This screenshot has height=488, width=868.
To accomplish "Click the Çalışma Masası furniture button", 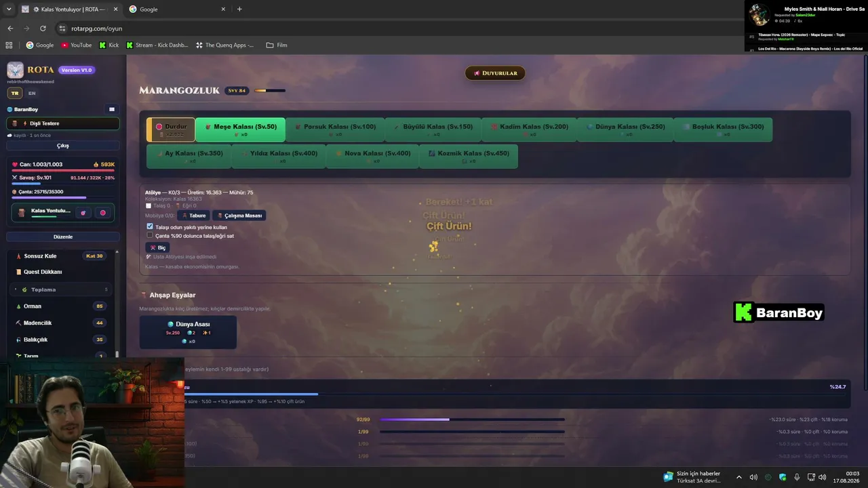I will (x=239, y=216).
